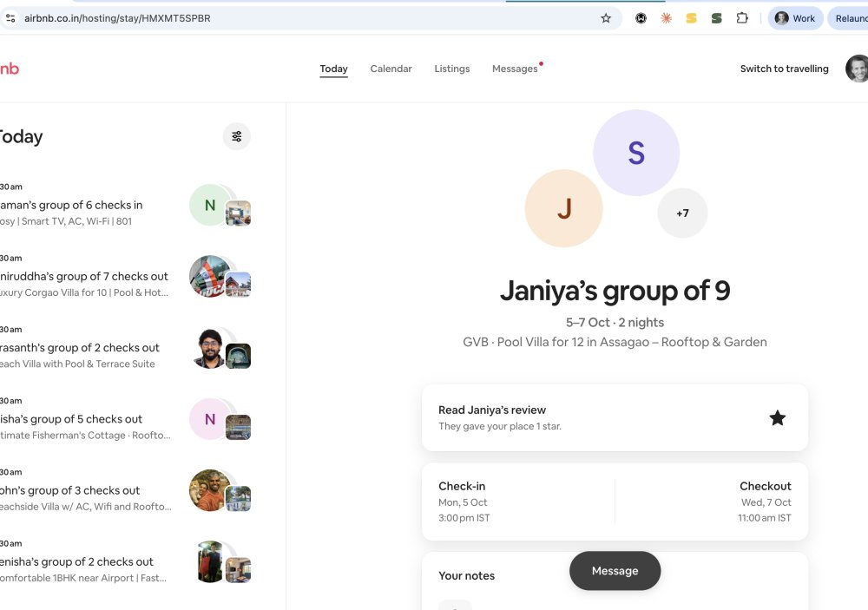Viewport: 868px width, 610px height.
Task: Open the Messages tab
Action: click(515, 69)
